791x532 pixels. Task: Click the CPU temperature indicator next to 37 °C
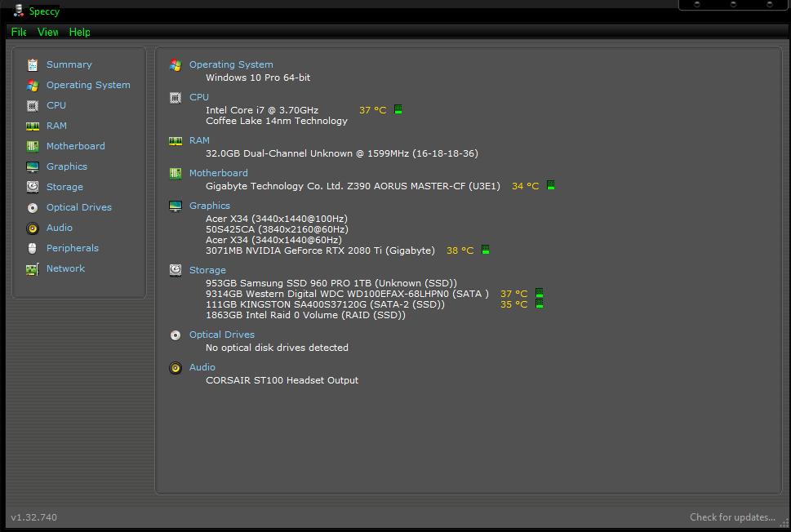click(398, 109)
